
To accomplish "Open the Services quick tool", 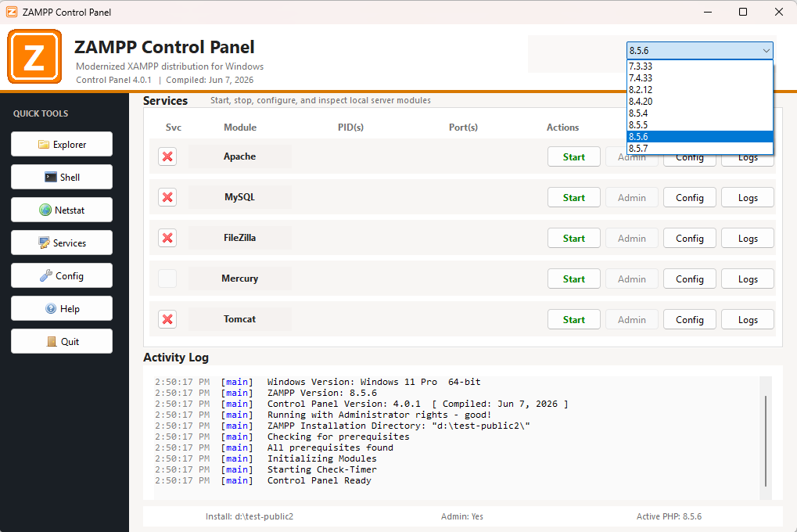I will [x=62, y=243].
